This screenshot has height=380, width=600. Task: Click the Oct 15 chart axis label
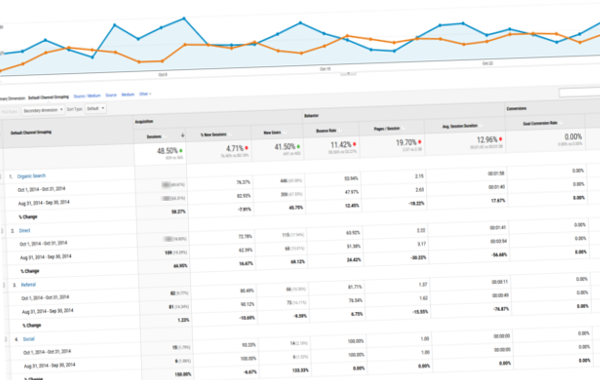(325, 69)
